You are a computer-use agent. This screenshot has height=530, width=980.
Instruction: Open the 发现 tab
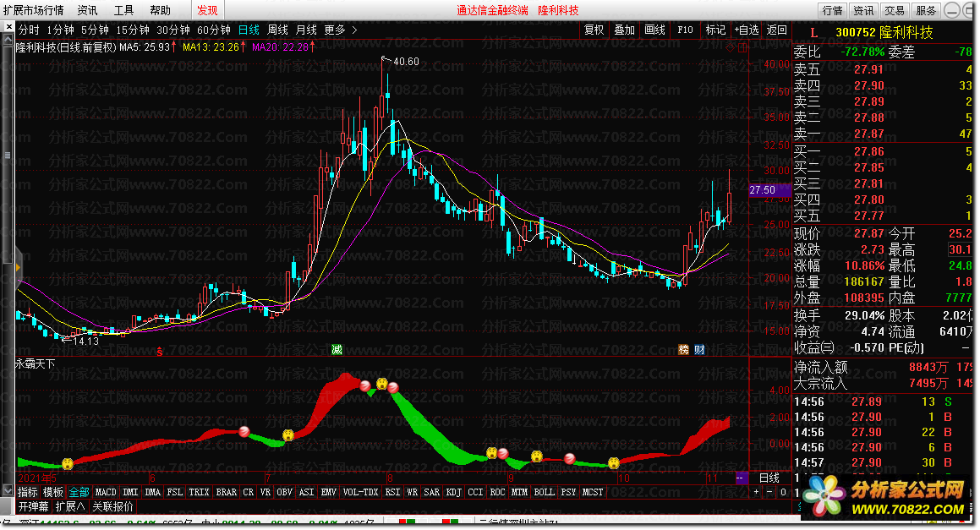click(x=207, y=10)
